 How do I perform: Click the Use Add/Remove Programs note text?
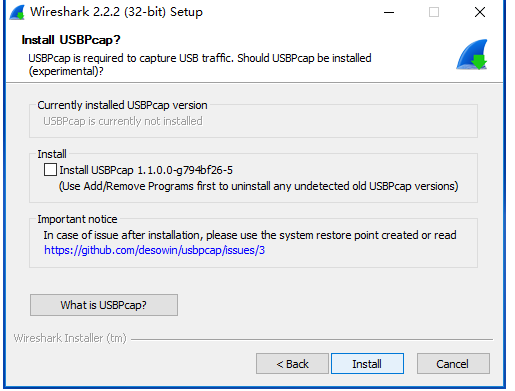pyautogui.click(x=259, y=186)
